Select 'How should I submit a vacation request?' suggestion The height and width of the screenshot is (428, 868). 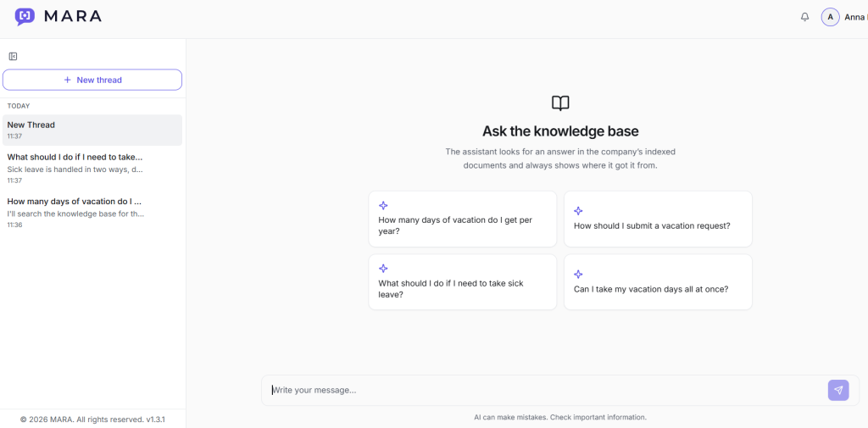[x=658, y=220]
